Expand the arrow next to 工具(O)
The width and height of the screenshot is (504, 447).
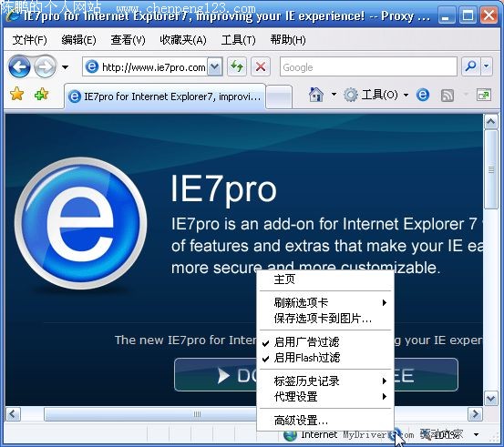[x=406, y=95]
